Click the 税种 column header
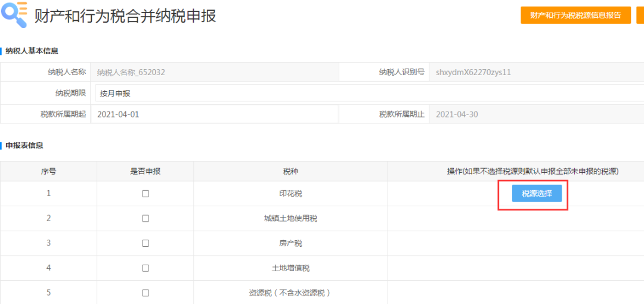644x304 pixels. [290, 171]
